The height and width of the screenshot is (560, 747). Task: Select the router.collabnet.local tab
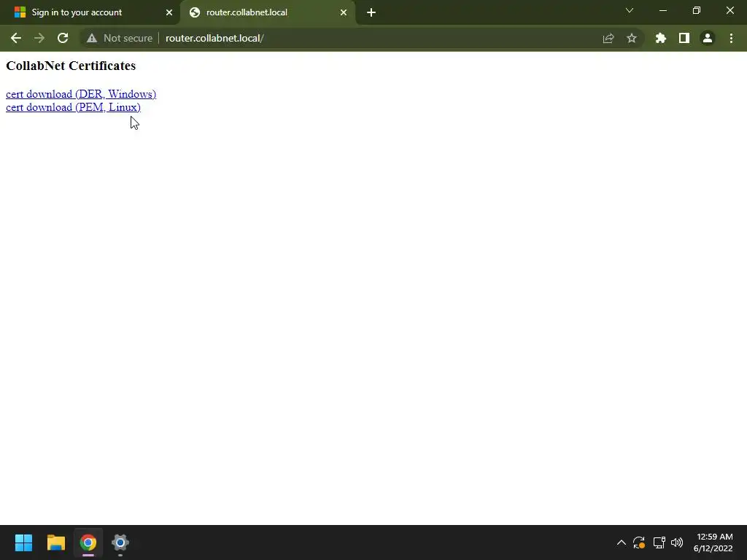(x=268, y=12)
